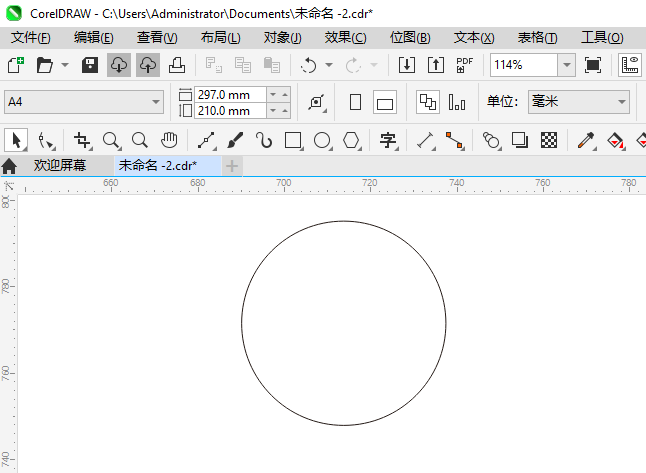Set page to portrait orientation

pos(356,102)
